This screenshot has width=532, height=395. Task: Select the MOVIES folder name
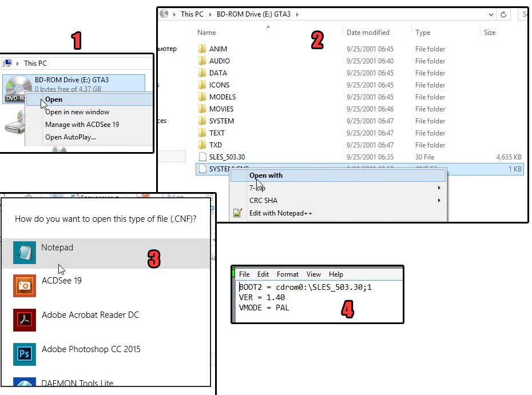tap(221, 109)
